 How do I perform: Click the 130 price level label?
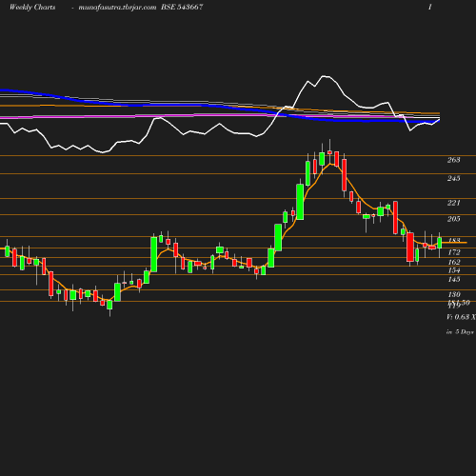tap(453, 294)
